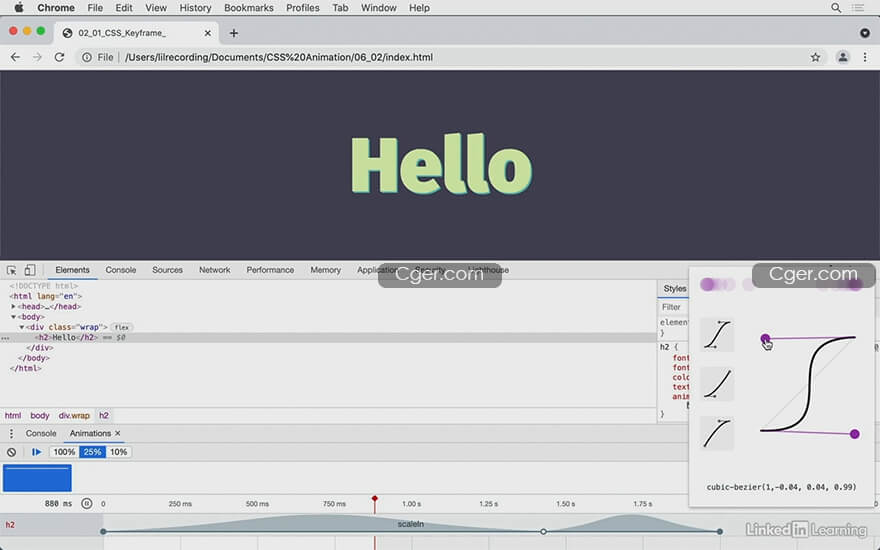880x550 pixels.
Task: Switch to the Elements tab
Action: (72, 270)
